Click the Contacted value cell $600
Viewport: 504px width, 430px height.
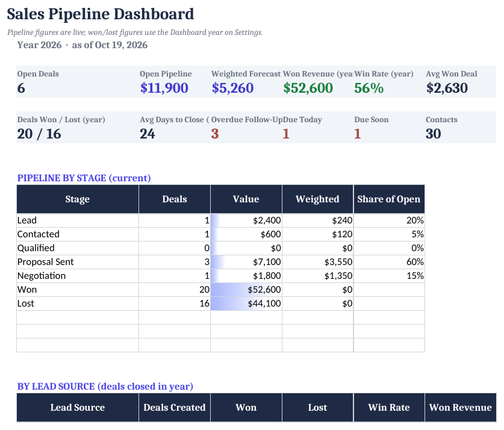246,234
